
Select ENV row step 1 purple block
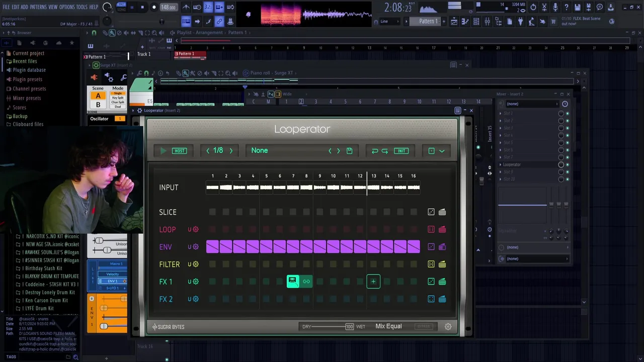click(212, 247)
